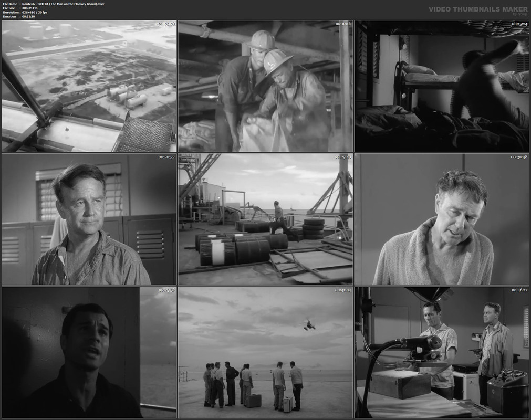This screenshot has height=420, width=531.
Task: Click the 00:46:12 timestamp
Action: 519,290
